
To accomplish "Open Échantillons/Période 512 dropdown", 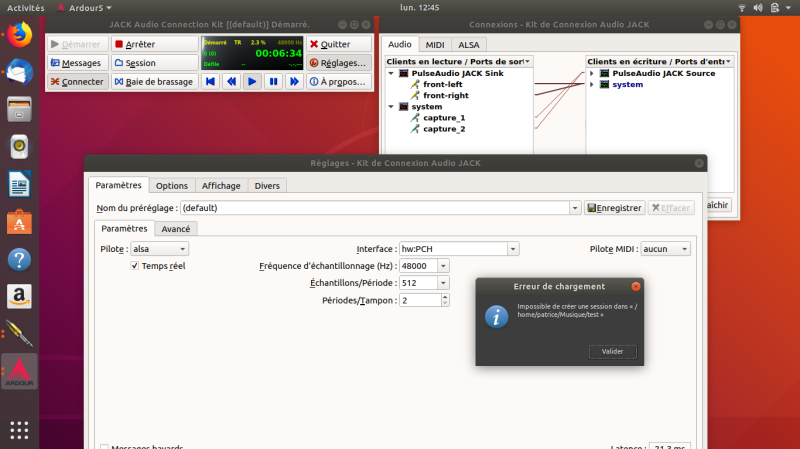I will (443, 283).
